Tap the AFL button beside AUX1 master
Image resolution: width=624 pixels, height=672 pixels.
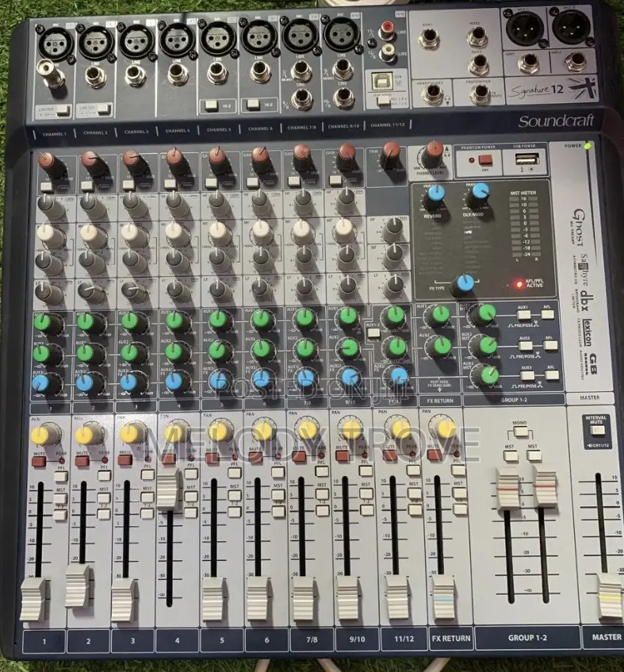(x=547, y=314)
